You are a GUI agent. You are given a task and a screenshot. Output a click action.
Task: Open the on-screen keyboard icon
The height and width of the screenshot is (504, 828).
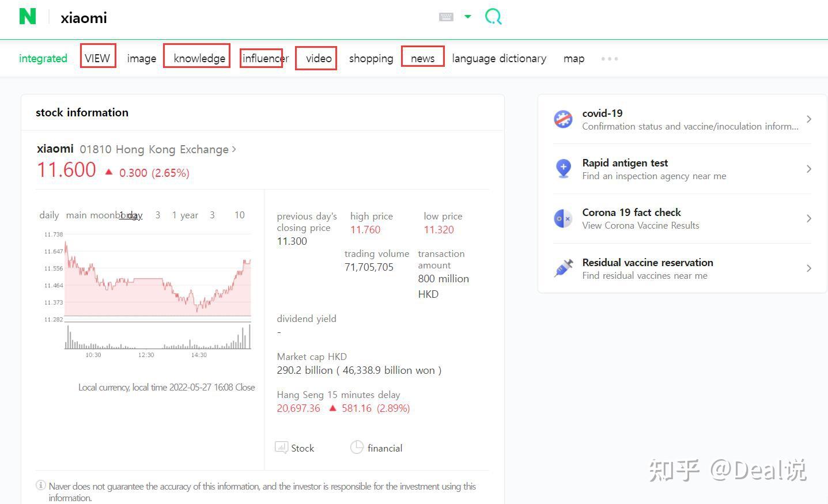[446, 17]
